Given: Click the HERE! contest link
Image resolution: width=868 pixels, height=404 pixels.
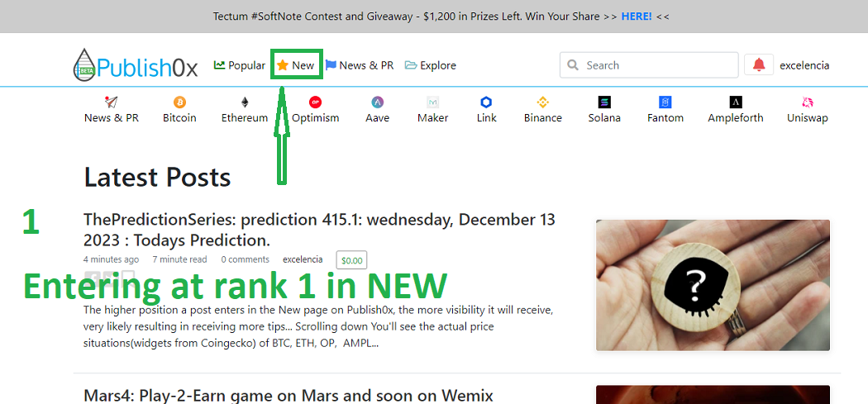Looking at the screenshot, I should [637, 16].
